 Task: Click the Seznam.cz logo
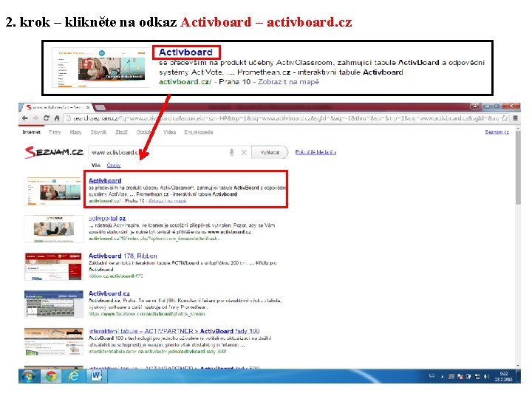coord(54,152)
